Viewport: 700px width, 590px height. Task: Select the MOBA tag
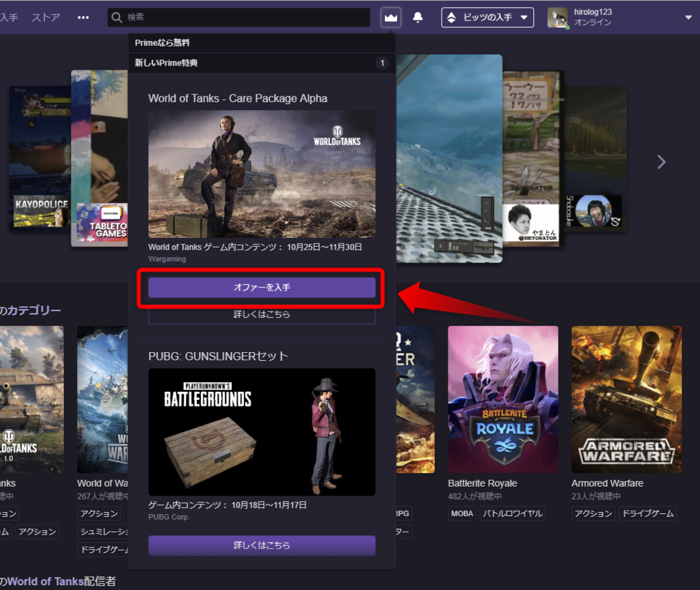pos(461,513)
